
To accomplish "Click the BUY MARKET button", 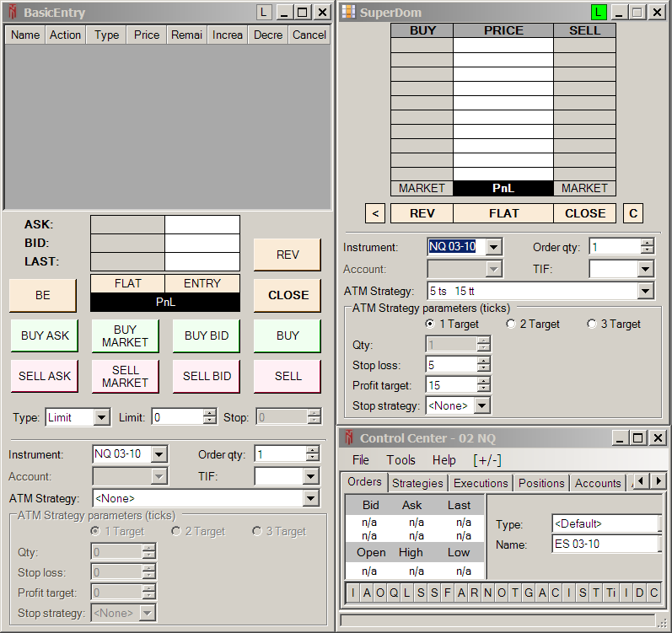I will tap(125, 336).
